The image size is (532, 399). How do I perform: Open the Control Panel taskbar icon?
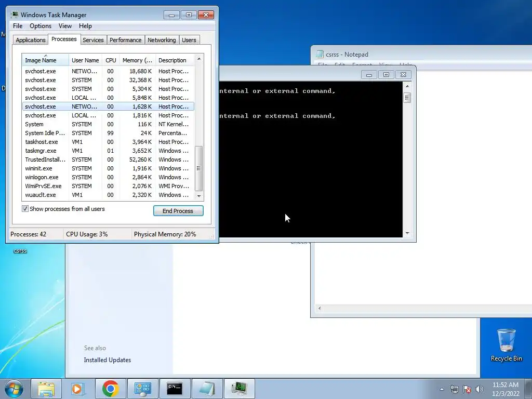pos(142,389)
